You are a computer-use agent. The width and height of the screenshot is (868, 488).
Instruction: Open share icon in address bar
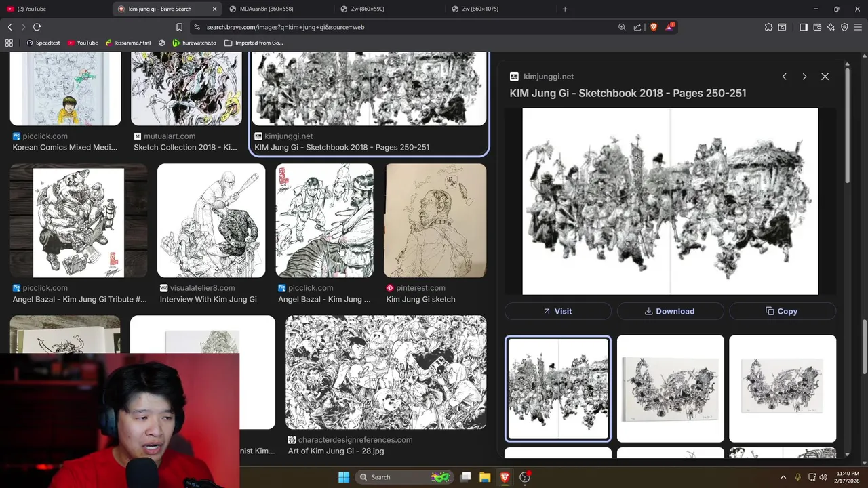pos(637,27)
